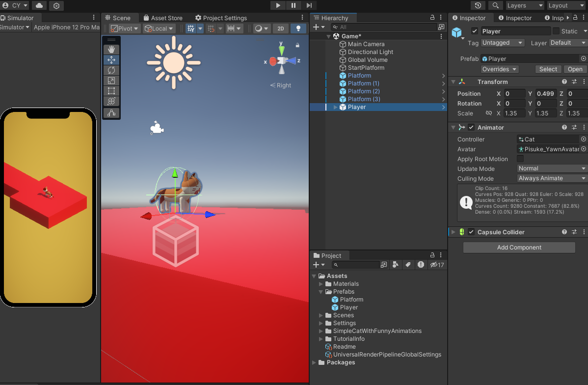Select the Hand view tool
The height and width of the screenshot is (385, 588).
pyautogui.click(x=111, y=50)
